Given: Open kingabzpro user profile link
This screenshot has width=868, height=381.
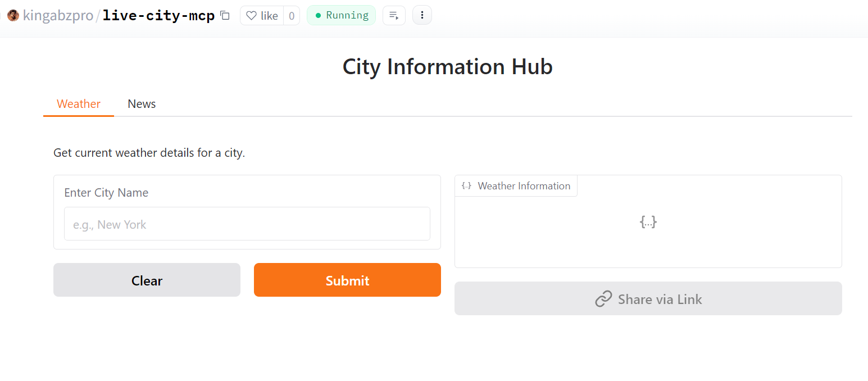Looking at the screenshot, I should pos(58,16).
